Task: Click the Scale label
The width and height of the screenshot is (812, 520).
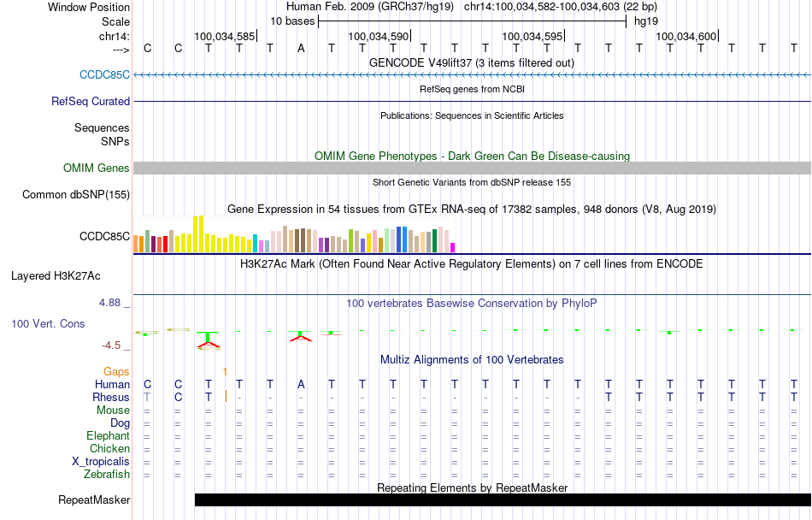Action: [116, 21]
